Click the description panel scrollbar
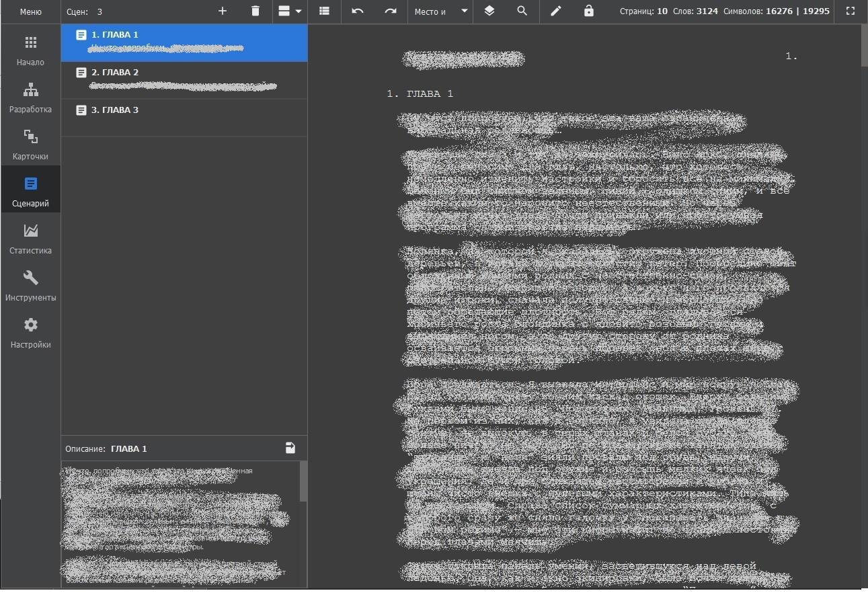This screenshot has width=868, height=593. [x=303, y=481]
